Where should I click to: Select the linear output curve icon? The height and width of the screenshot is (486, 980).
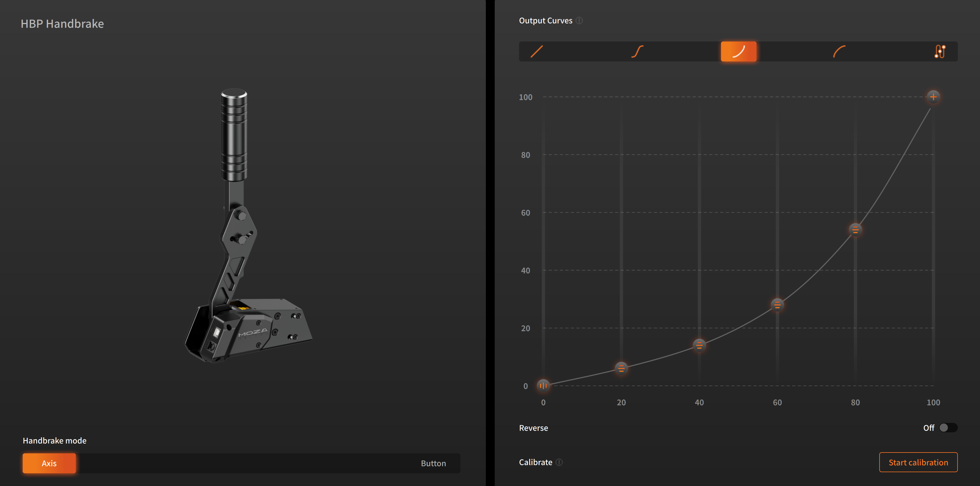coord(536,51)
